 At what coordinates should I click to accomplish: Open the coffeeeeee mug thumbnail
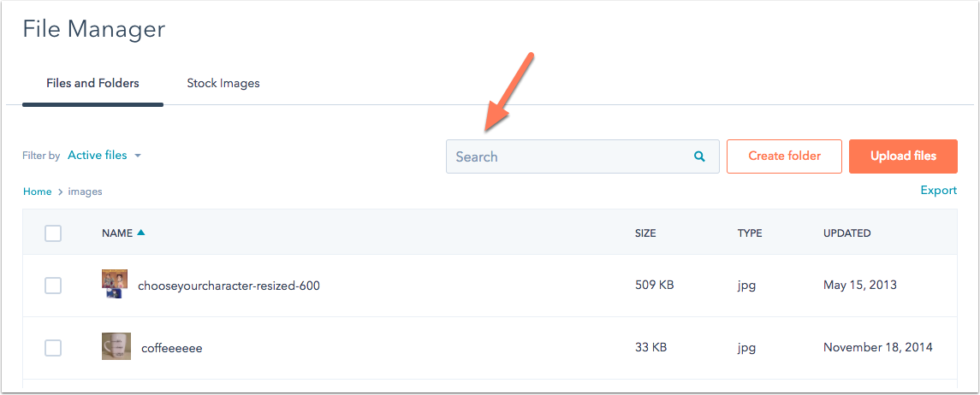click(x=116, y=346)
